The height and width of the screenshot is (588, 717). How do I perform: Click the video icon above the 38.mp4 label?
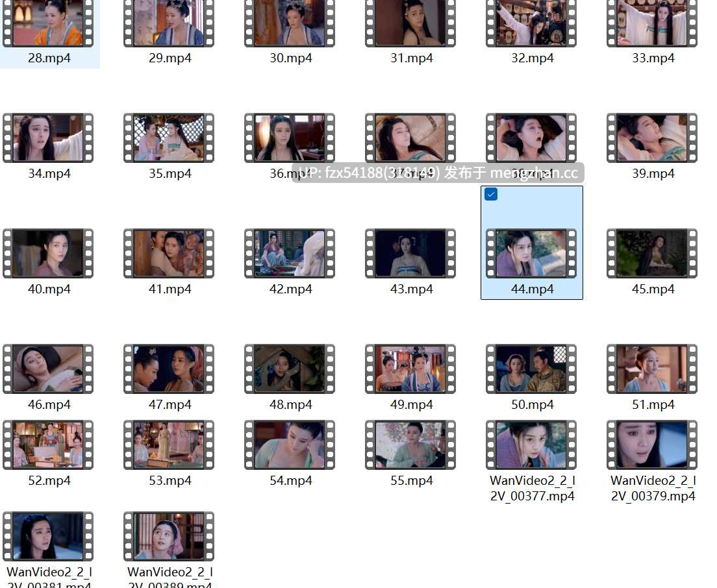click(x=531, y=138)
